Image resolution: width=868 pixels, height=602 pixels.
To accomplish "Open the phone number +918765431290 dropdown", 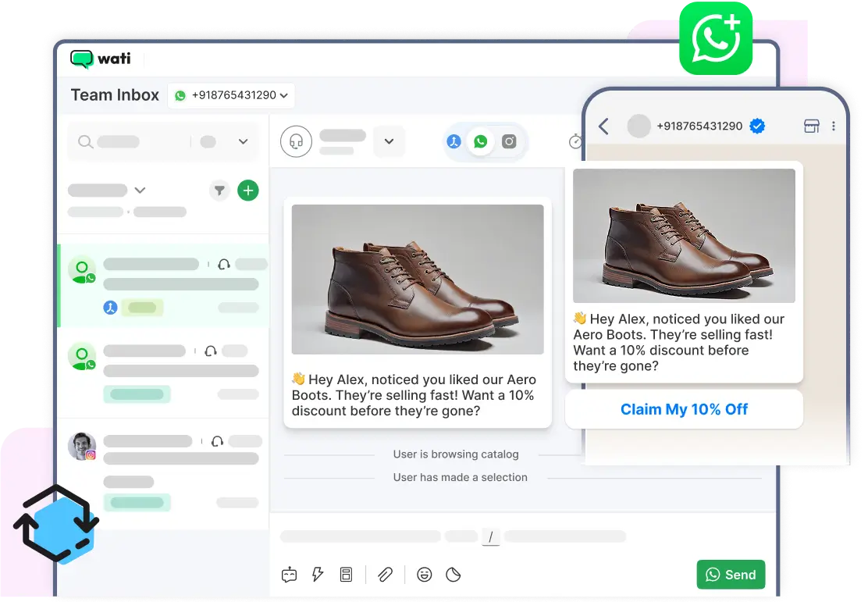I will [x=231, y=95].
